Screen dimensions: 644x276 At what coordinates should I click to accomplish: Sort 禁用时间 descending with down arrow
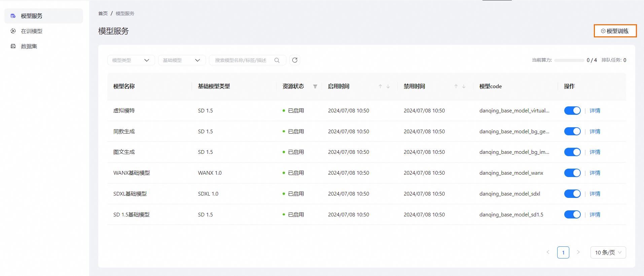(x=464, y=87)
